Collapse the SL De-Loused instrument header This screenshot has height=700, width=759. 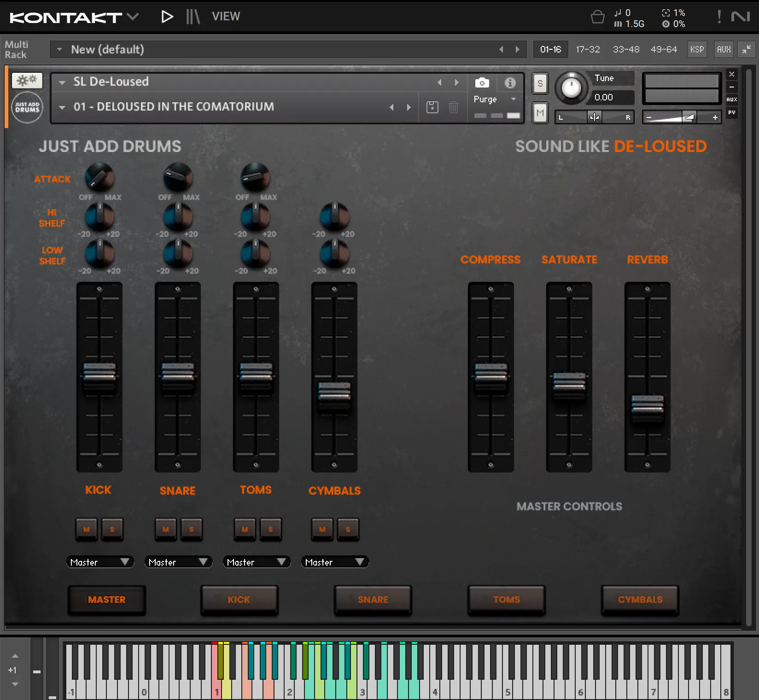[x=61, y=82]
